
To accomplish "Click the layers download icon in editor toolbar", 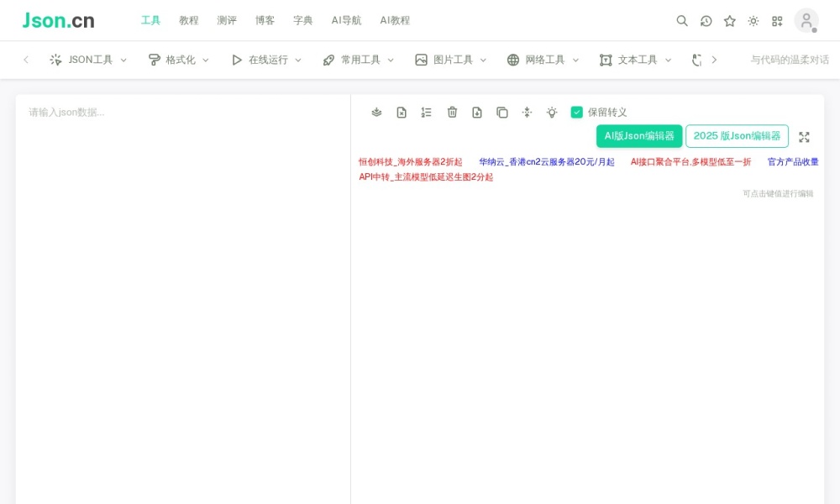I will point(376,112).
